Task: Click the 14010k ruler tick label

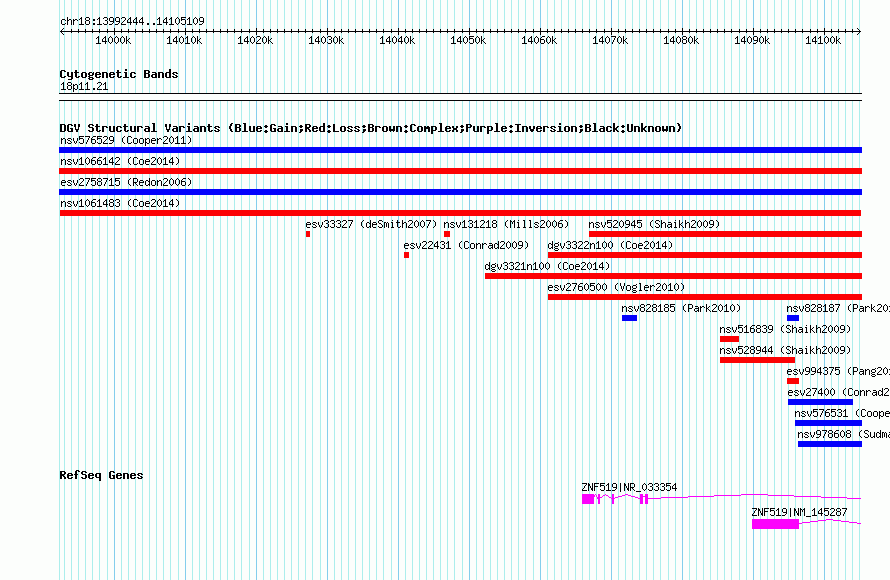Action: [184, 40]
